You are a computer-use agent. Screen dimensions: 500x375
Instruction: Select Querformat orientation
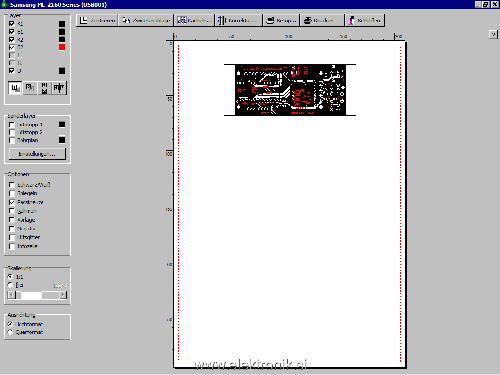[x=11, y=332]
